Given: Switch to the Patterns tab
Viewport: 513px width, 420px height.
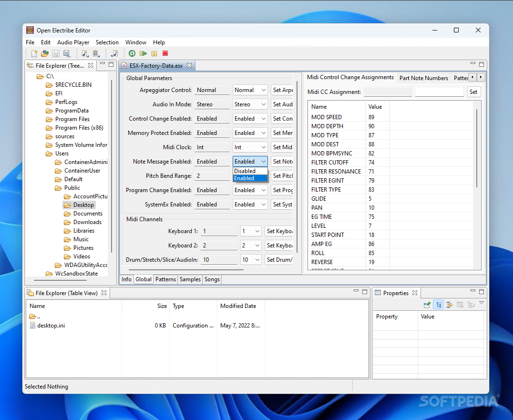Looking at the screenshot, I should coord(165,279).
